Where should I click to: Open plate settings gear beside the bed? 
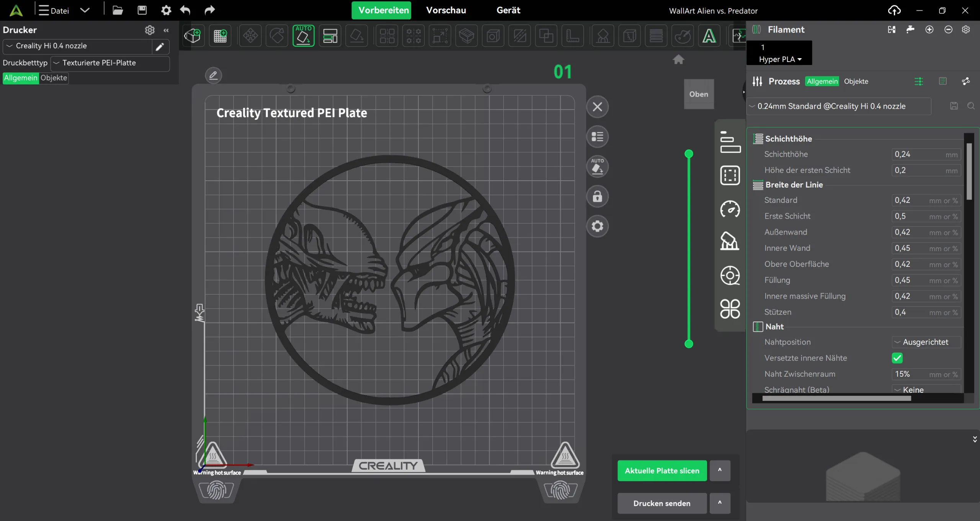597,227
